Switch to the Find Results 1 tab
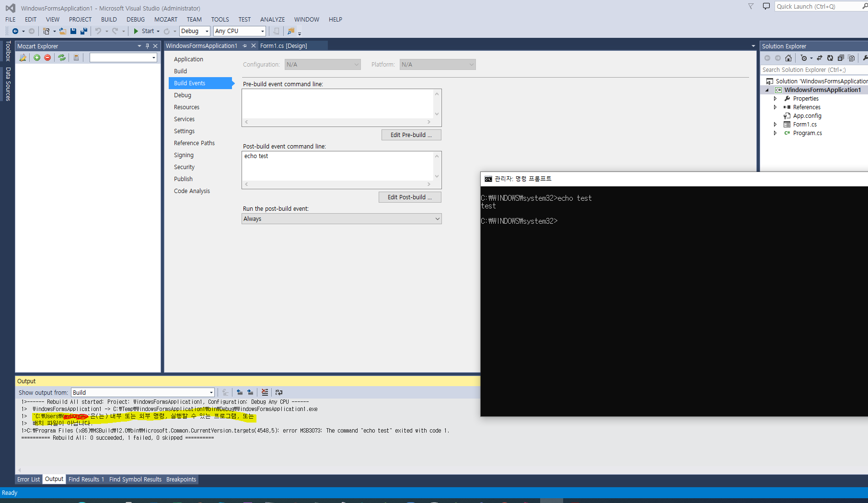868x503 pixels. coord(86,480)
